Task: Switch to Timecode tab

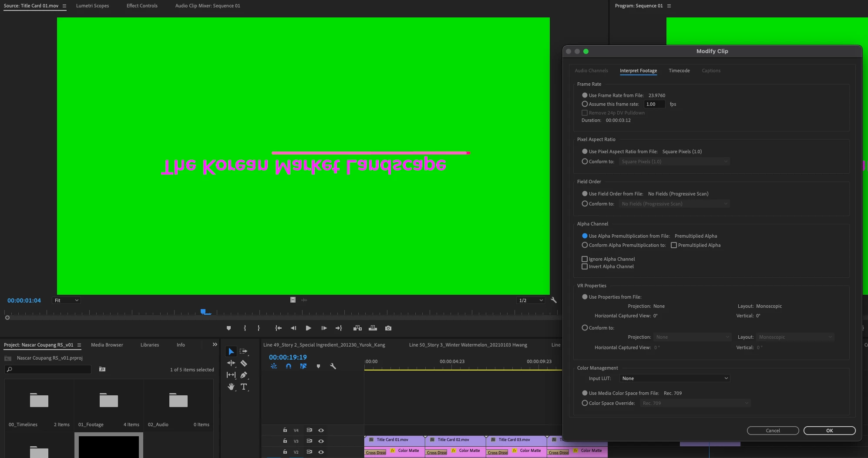Action: (679, 71)
